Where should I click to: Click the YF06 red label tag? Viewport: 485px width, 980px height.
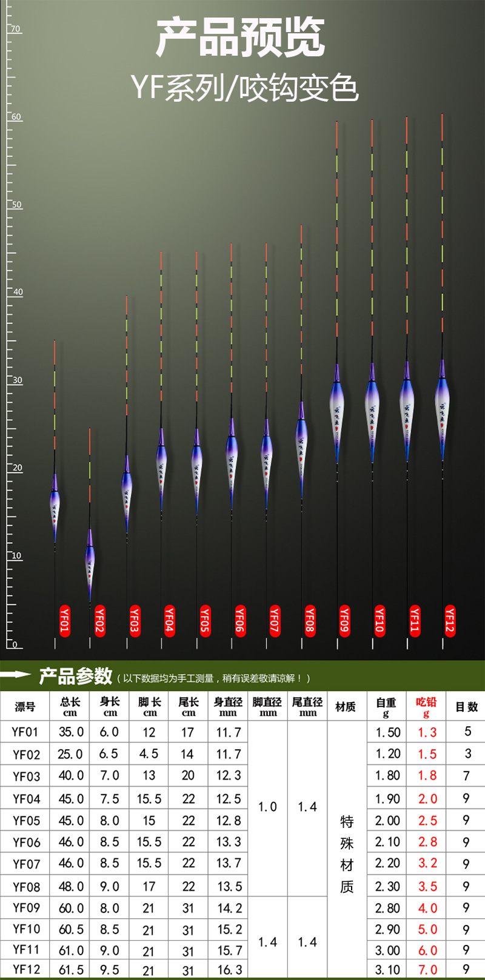(239, 620)
